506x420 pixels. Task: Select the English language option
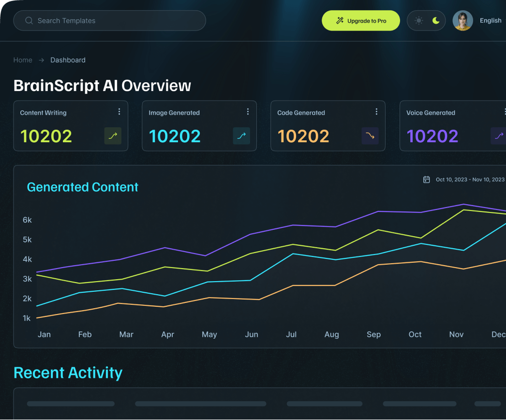[x=491, y=20]
